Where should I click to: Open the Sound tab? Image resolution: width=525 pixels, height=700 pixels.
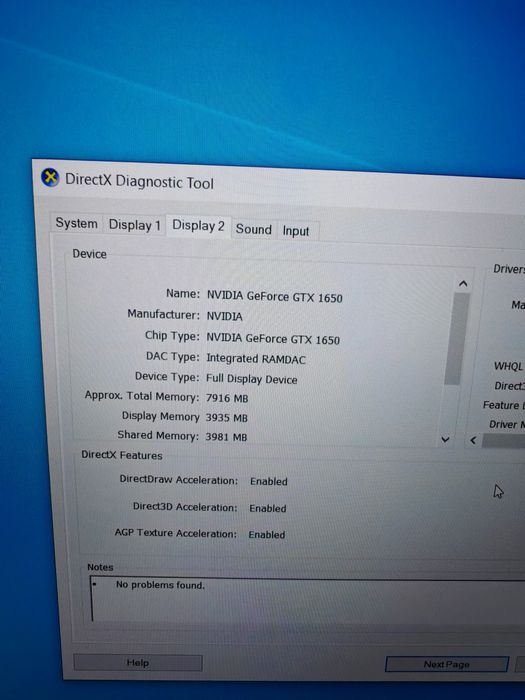pyautogui.click(x=254, y=229)
